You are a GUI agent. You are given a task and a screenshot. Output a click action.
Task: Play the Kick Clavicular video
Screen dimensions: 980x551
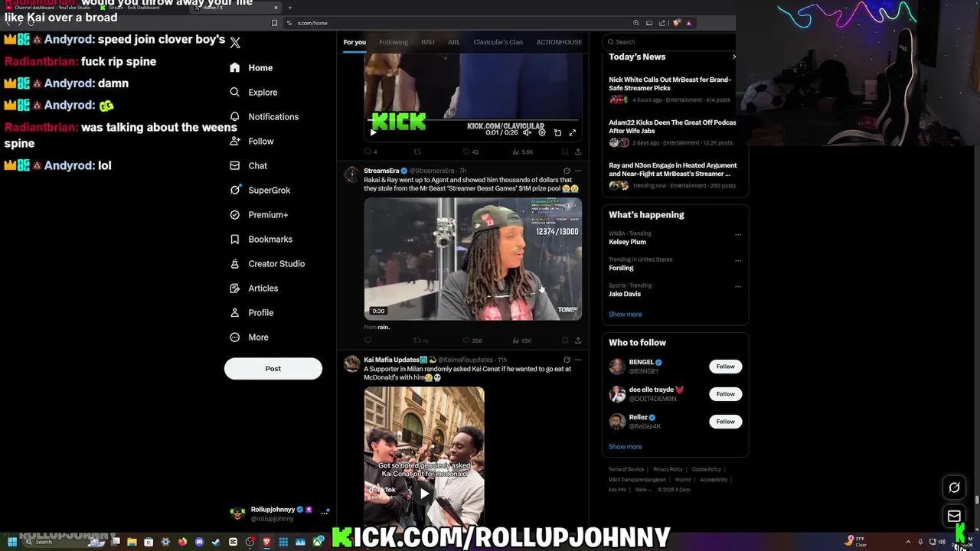pos(373,132)
